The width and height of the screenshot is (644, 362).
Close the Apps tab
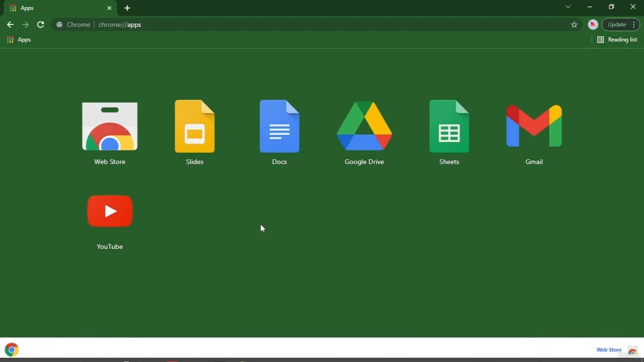point(109,8)
